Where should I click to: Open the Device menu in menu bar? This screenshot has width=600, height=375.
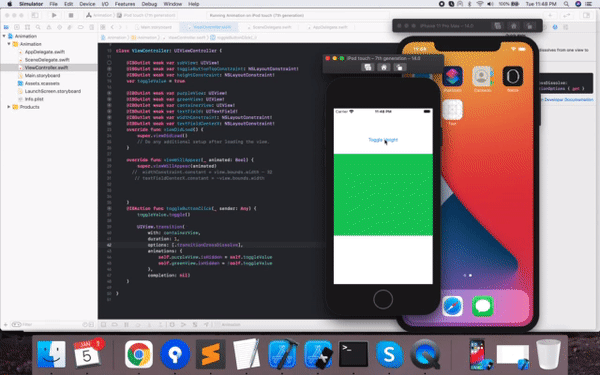(87, 4)
